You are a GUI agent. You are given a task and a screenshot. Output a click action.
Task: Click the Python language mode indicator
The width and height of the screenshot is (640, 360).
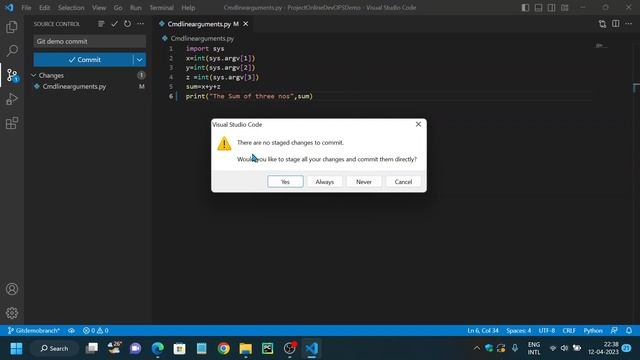click(593, 331)
